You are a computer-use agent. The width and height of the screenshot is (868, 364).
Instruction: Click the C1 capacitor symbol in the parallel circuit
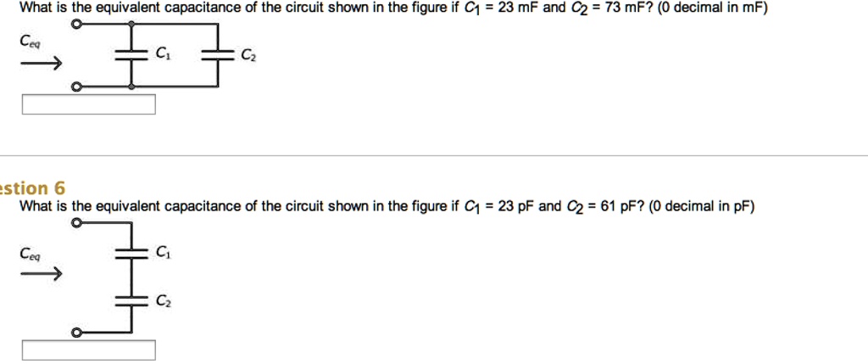point(131,55)
